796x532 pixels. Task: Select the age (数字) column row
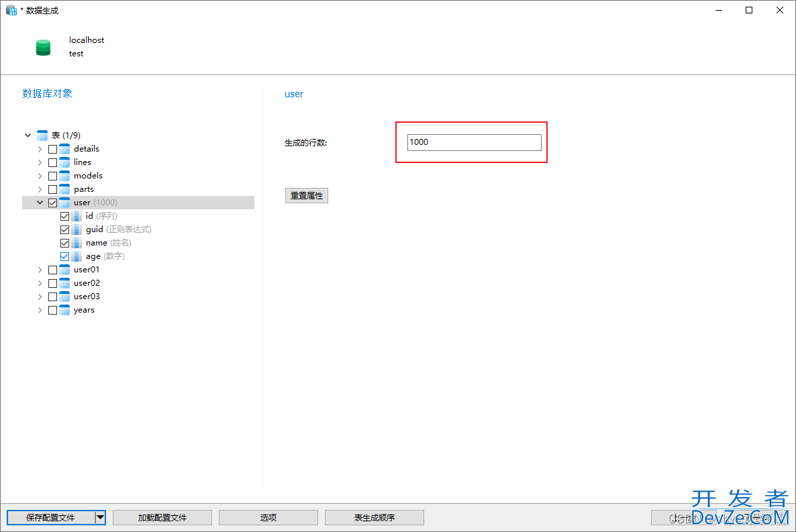coord(105,256)
